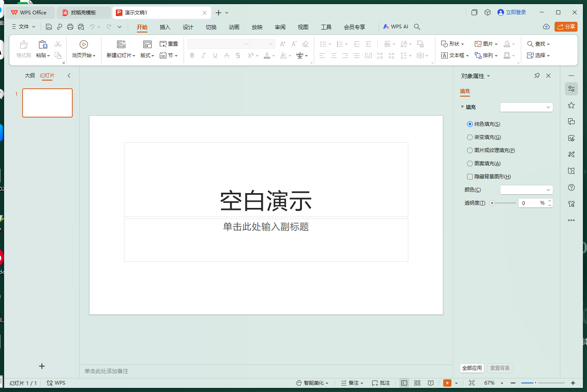Click the New Slide (新建幻灯片) icon

click(x=121, y=44)
